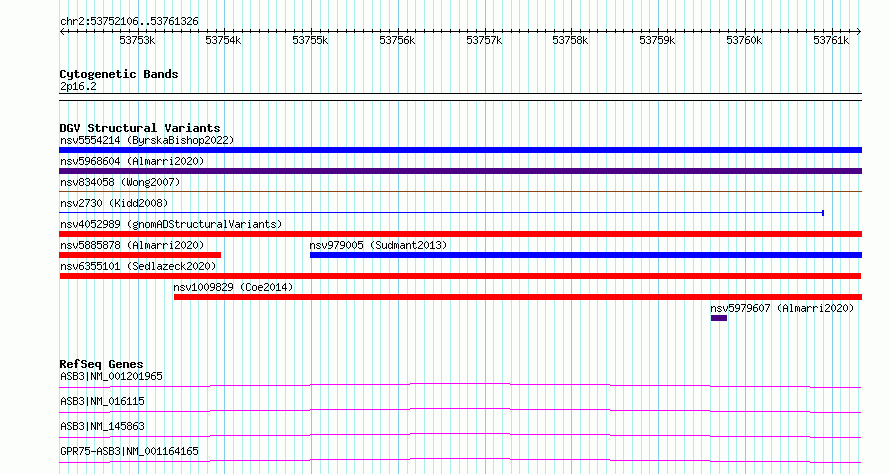Viewport: 890px width, 474px height.
Task: Click the 53758k ruler tick label
Action: (570, 40)
